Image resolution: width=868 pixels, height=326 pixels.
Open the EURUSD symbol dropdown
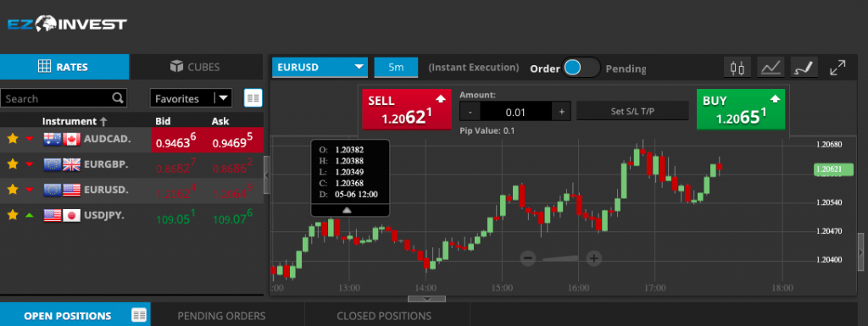[320, 68]
